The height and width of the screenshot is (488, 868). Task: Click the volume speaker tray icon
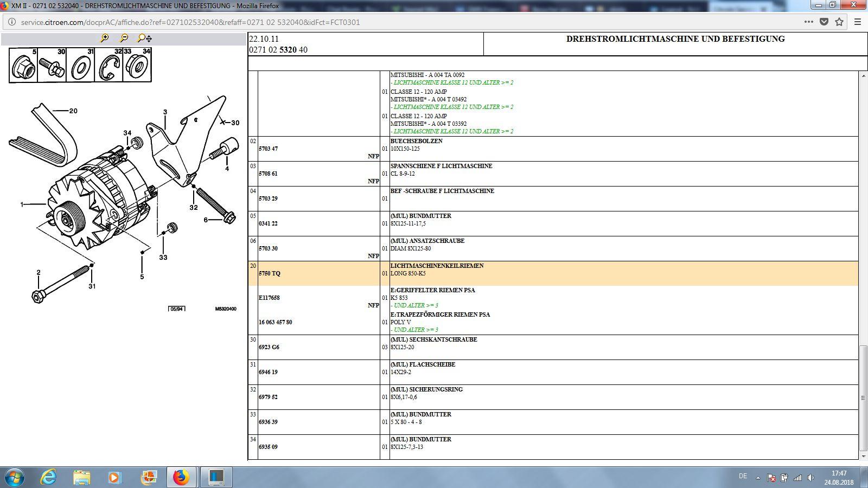[810, 478]
